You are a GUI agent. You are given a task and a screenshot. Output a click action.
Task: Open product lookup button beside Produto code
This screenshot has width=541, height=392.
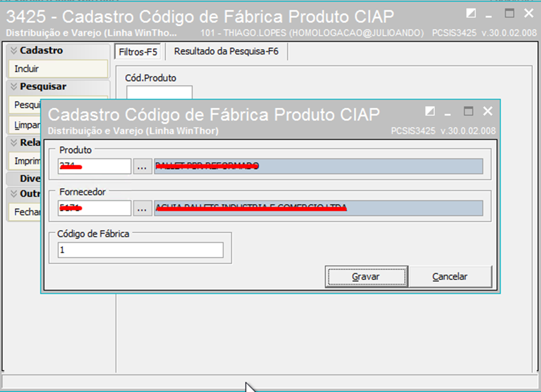[x=141, y=167]
